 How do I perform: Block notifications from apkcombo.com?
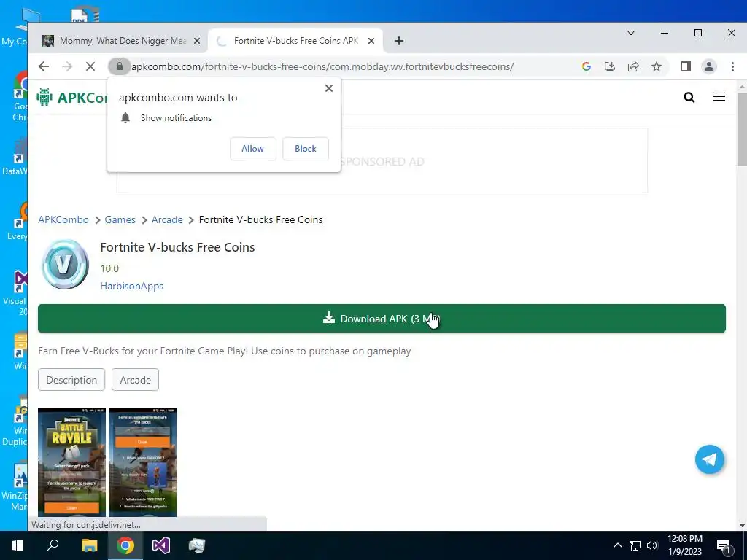[x=306, y=149]
